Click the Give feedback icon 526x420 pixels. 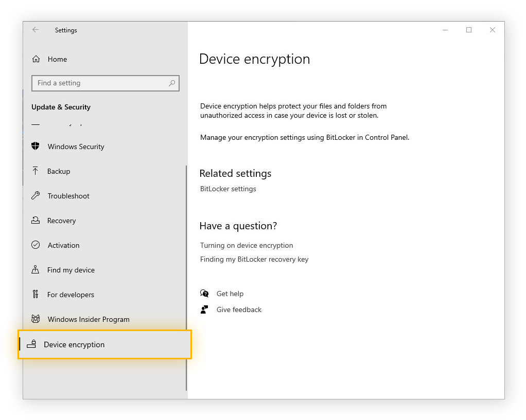[204, 309]
